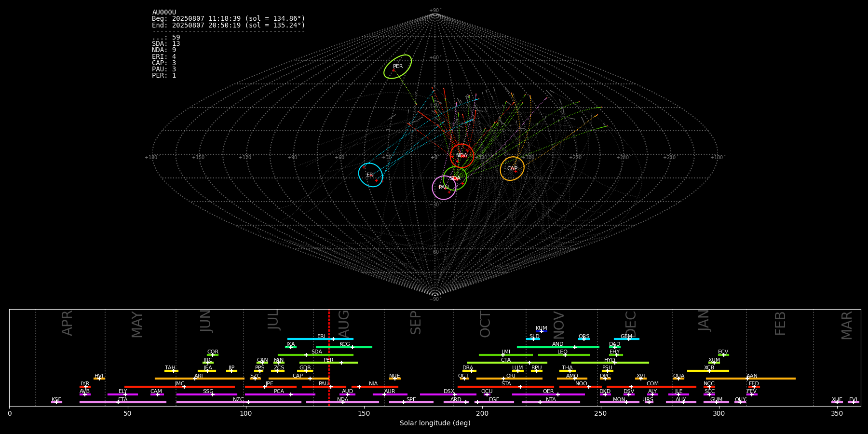The height and width of the screenshot is (434, 868).
Task: Click the red dashed current solar longitude line
Action: pos(329,357)
